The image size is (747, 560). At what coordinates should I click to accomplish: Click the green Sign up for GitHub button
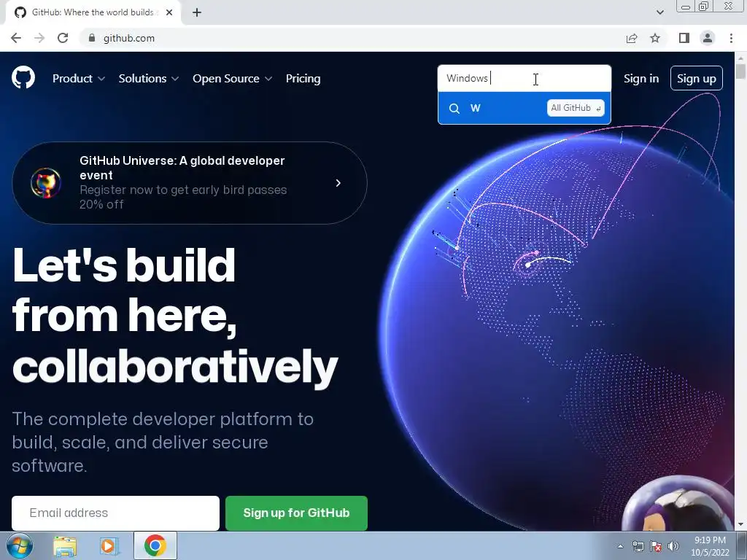click(296, 513)
